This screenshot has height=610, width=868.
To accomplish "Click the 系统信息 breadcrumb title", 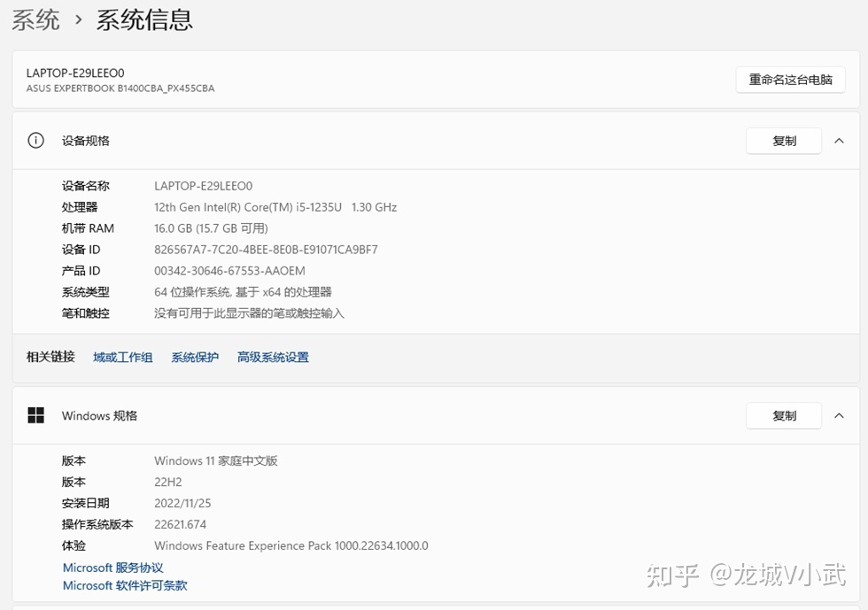I will [x=144, y=20].
